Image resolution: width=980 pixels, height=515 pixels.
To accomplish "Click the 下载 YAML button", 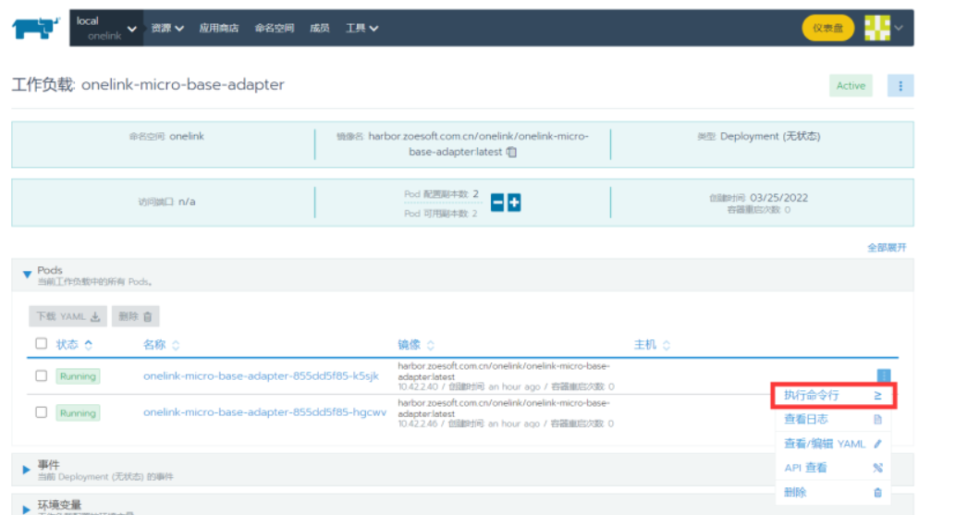I will [x=67, y=316].
